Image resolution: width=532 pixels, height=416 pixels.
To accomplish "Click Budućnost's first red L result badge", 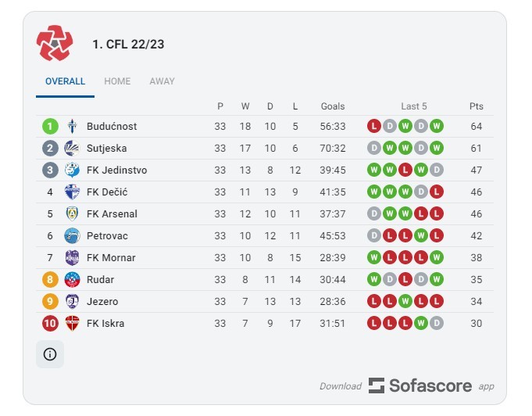I will [374, 127].
